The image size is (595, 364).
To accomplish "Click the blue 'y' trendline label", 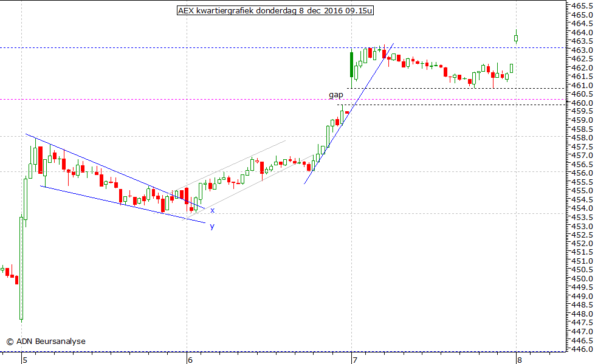I will 212,227.
